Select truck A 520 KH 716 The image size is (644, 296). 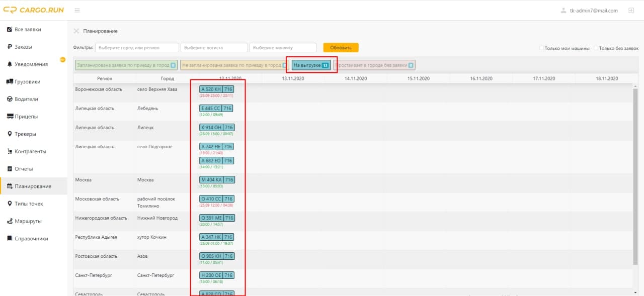point(217,89)
